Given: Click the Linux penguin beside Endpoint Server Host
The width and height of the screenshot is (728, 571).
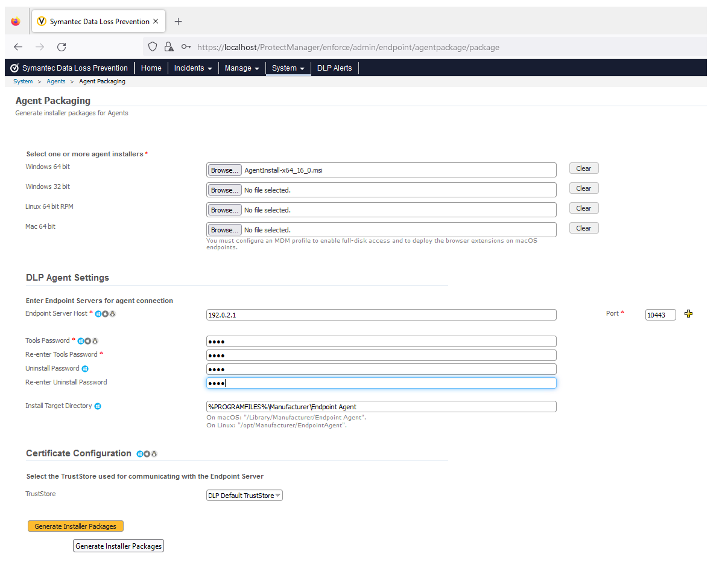Looking at the screenshot, I should click(x=112, y=314).
